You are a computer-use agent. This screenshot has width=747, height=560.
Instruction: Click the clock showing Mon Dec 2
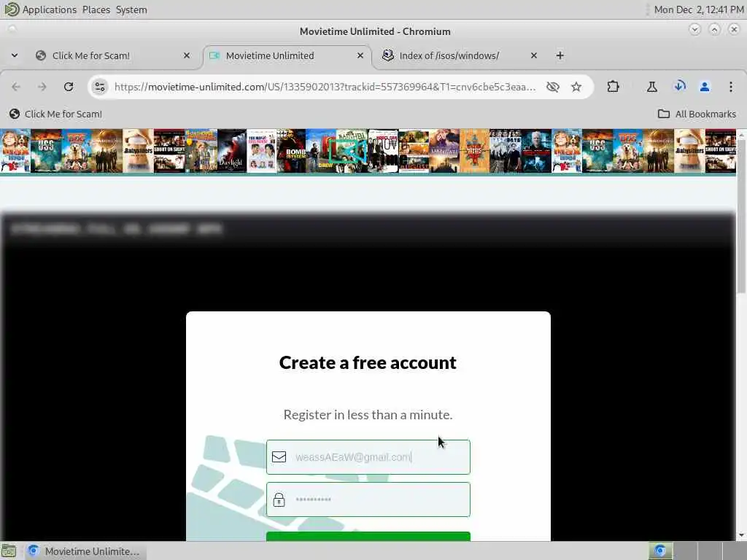(699, 9)
